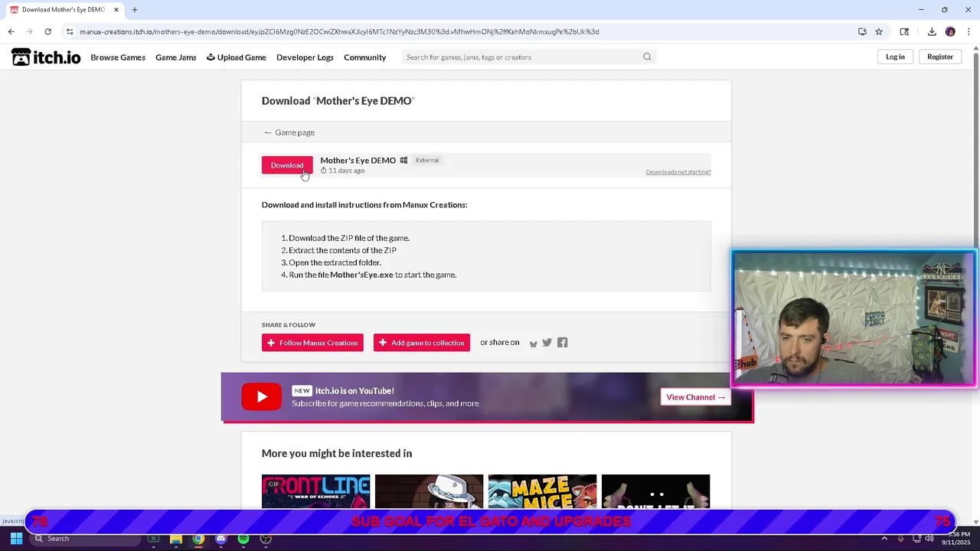Screen dimensions: 980x551
Task: Click the YouTube play logo in banner
Action: pyautogui.click(x=262, y=396)
